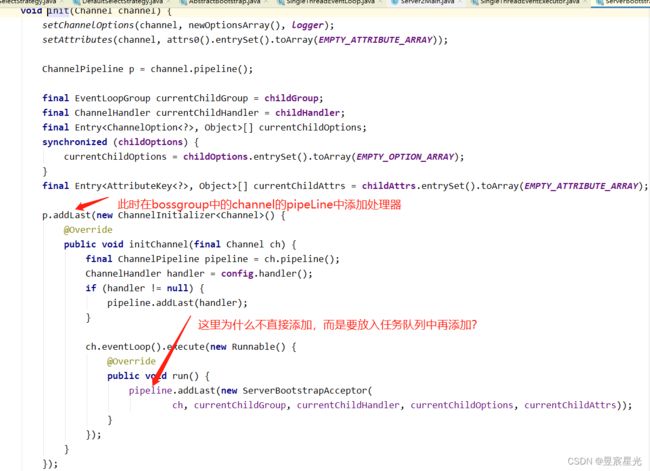Open the Server2Main.java editor tab
Viewport: 650px width, 471px height.
[427, 2]
